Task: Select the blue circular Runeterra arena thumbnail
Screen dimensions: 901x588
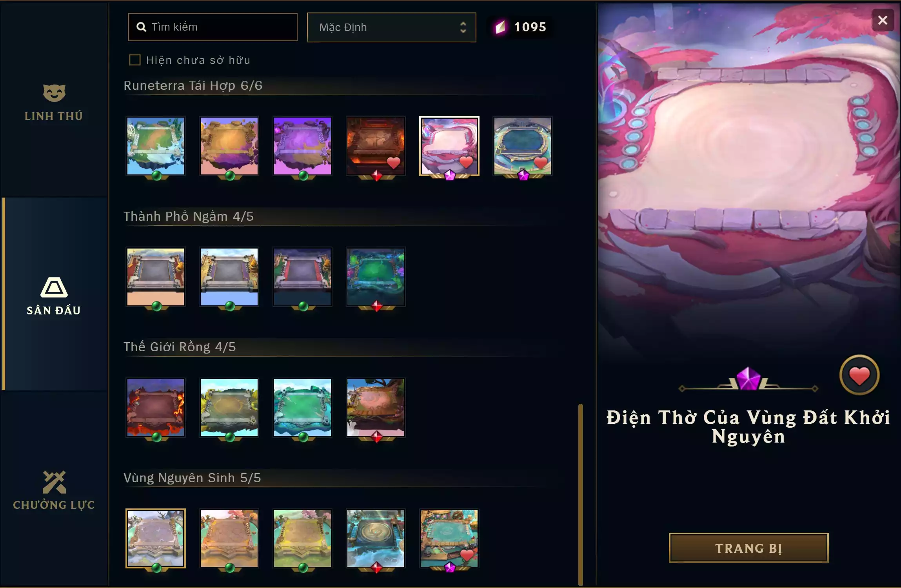Action: [x=523, y=146]
